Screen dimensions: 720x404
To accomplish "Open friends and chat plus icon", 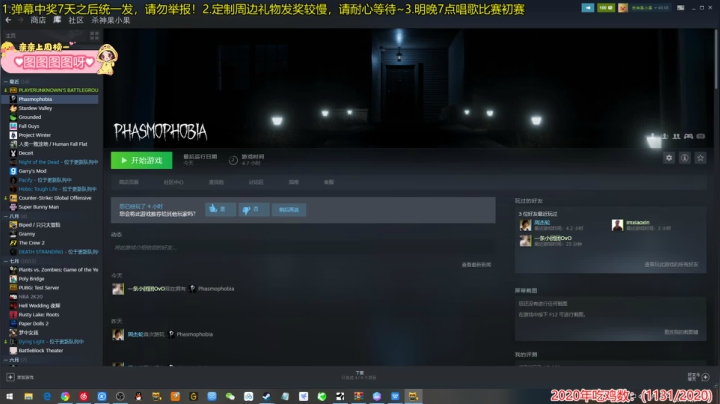I will click(x=705, y=377).
